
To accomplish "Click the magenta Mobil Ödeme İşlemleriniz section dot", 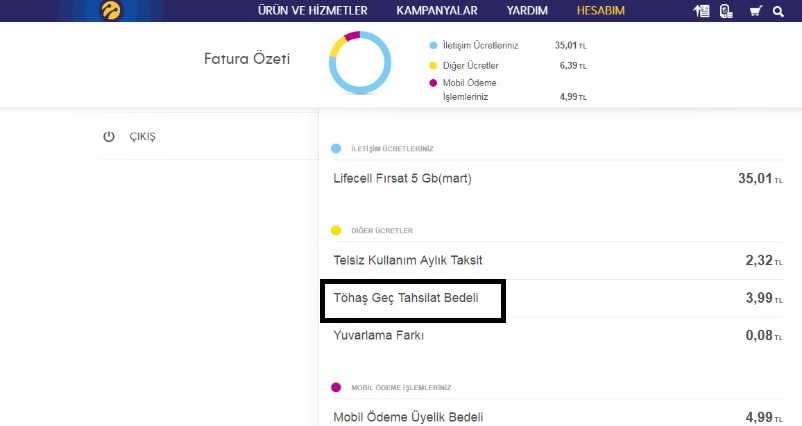I will 337,387.
